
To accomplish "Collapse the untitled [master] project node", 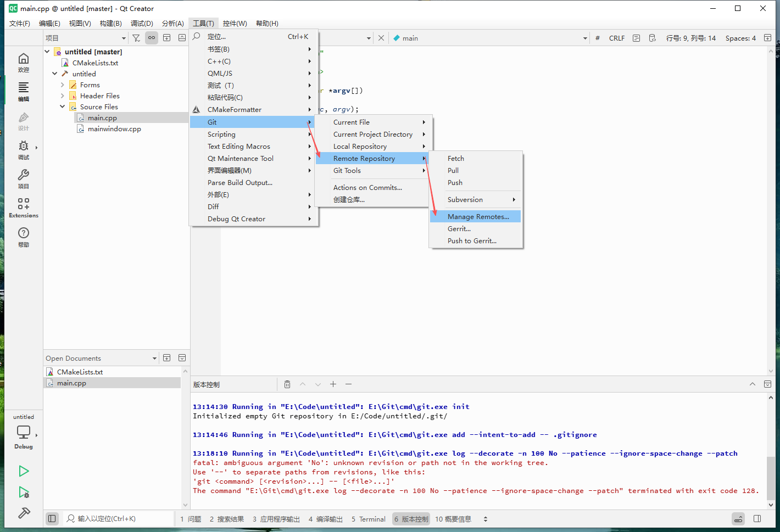I will point(47,52).
